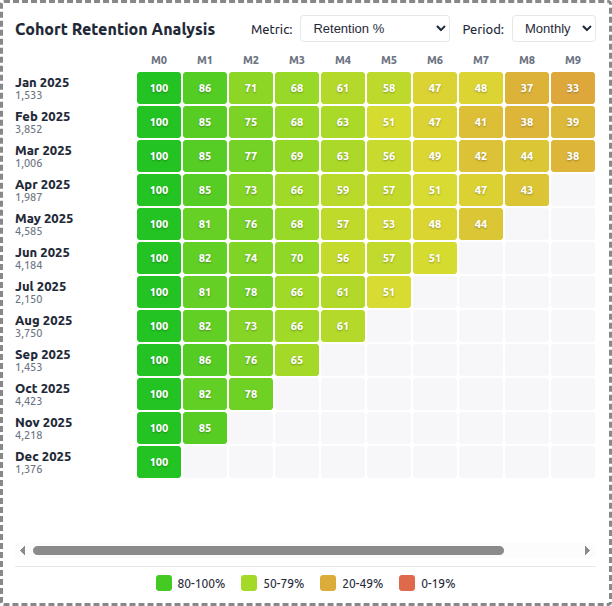Select the Jun 2025 cohort row label
This screenshot has height=606, width=612.
click(x=42, y=258)
